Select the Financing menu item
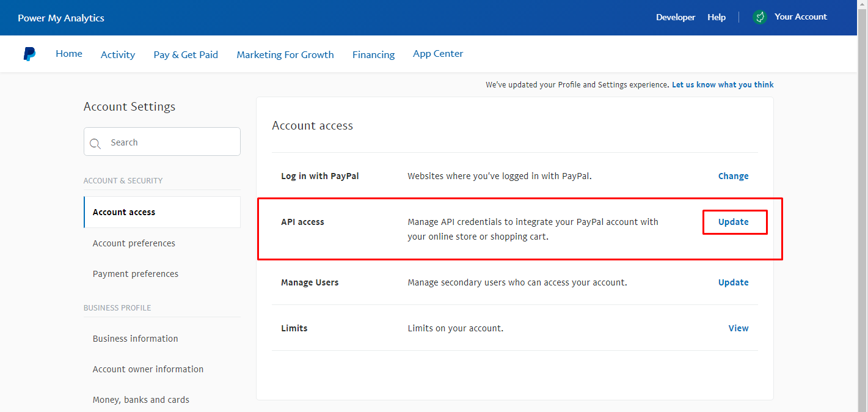 click(373, 55)
